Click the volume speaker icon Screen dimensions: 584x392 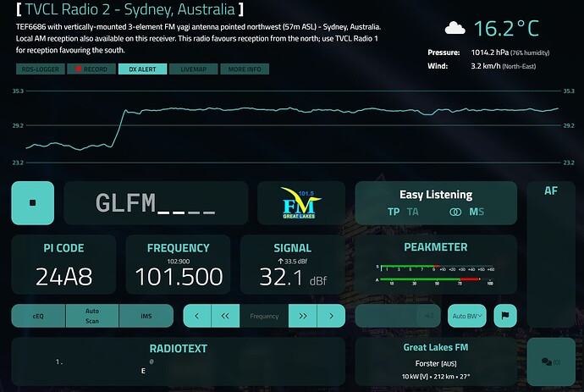pos(429,316)
